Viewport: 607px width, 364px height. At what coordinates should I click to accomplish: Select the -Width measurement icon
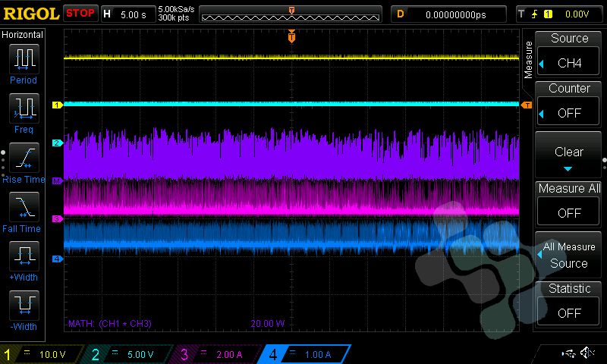pos(24,306)
